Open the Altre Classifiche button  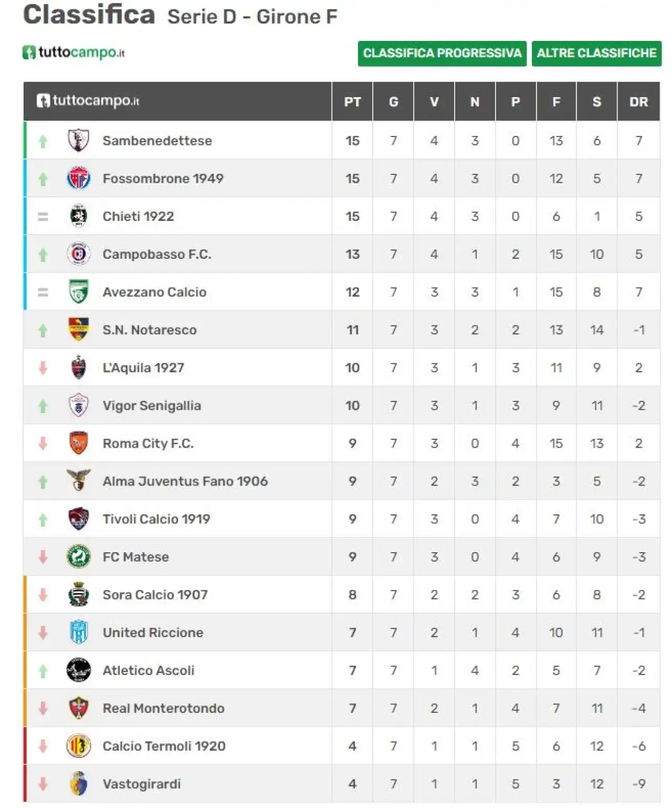[x=596, y=54]
